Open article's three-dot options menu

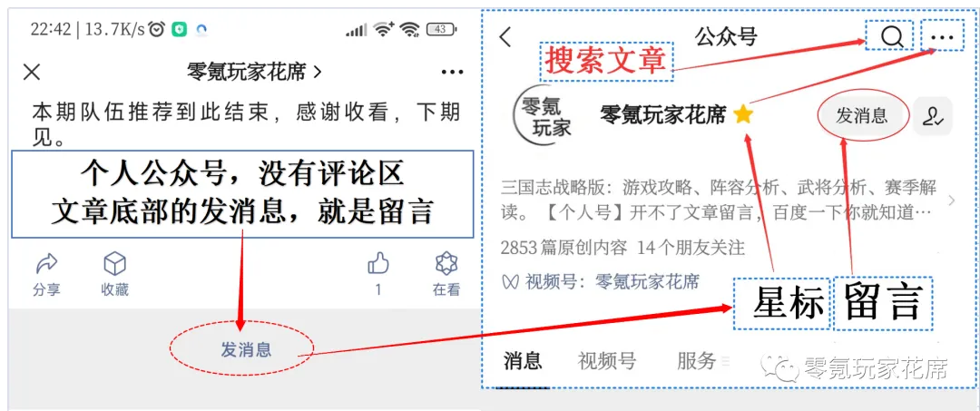click(452, 73)
